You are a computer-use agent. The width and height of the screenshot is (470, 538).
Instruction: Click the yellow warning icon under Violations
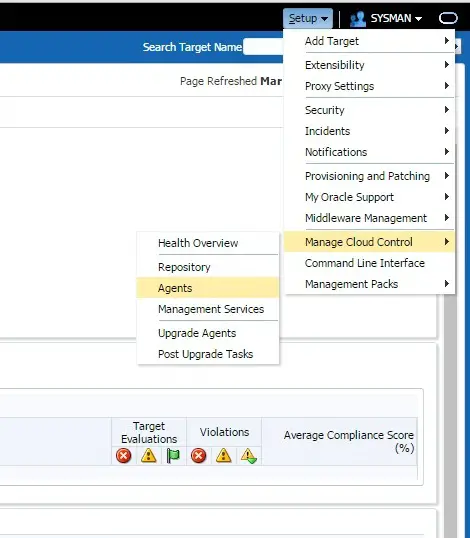(x=223, y=456)
